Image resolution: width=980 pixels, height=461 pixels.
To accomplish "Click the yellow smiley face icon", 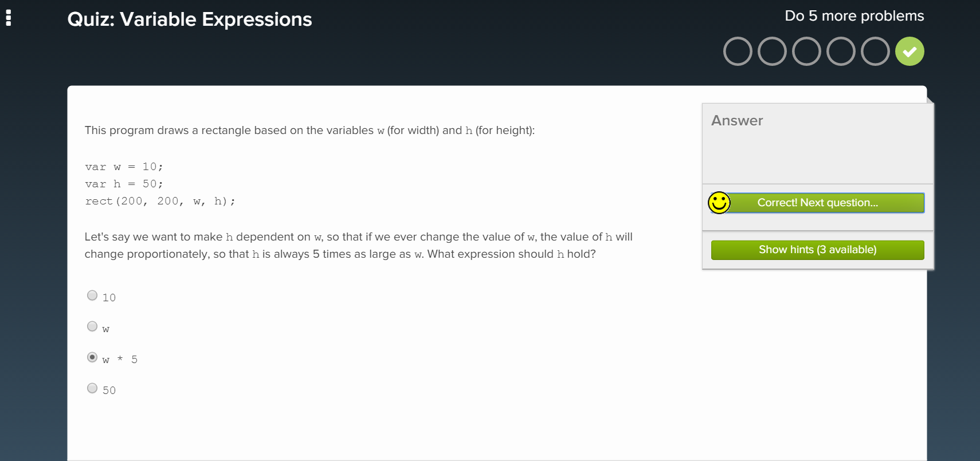I will (719, 203).
